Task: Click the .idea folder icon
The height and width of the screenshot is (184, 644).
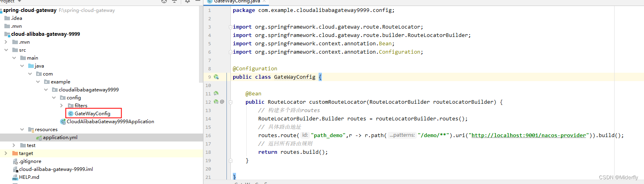Action: (x=7, y=18)
